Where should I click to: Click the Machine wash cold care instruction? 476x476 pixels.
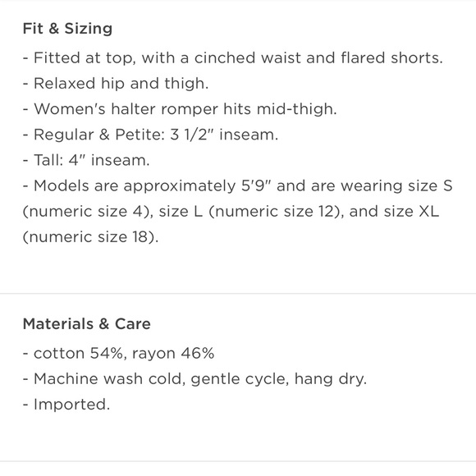click(195, 379)
